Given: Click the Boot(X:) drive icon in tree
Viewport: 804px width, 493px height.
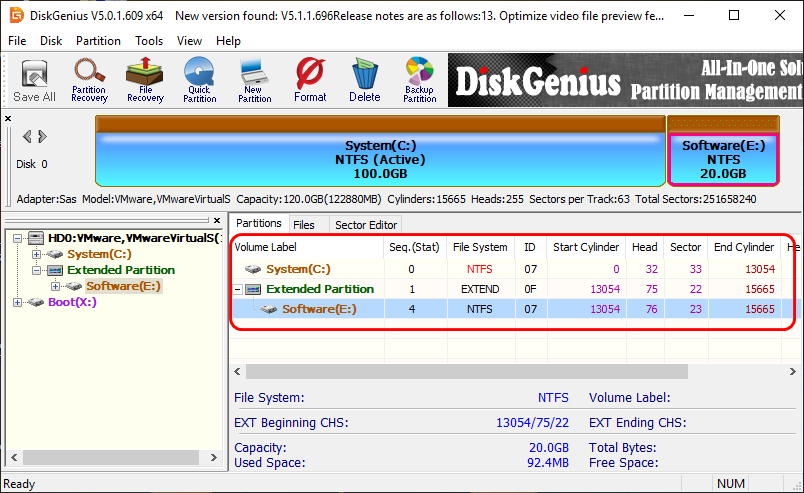Looking at the screenshot, I should [36, 302].
